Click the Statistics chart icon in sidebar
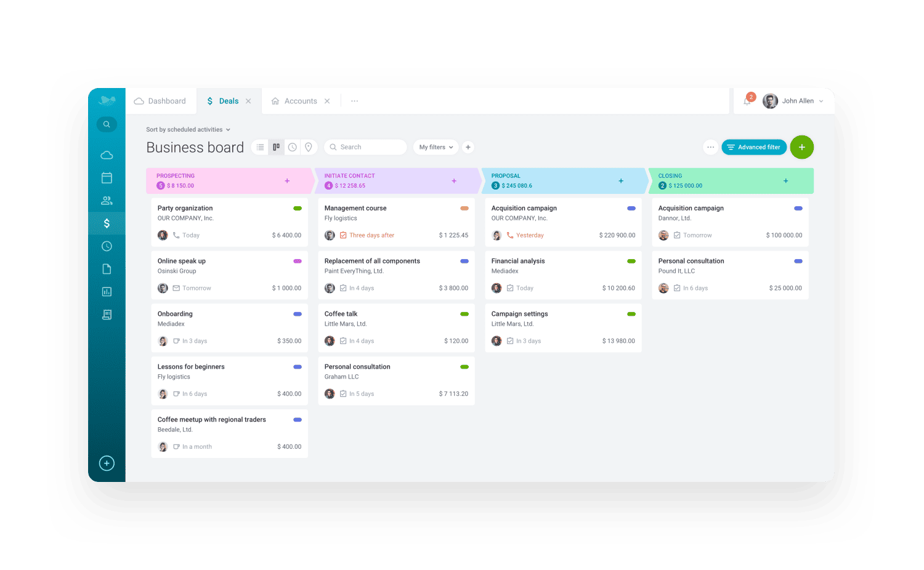Image resolution: width=924 pixels, height=570 pixels. coord(107,291)
